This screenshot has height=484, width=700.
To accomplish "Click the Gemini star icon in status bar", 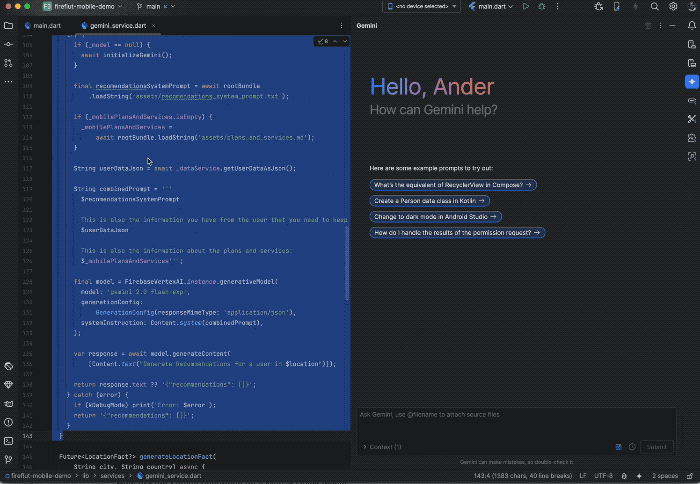I will coord(639,476).
